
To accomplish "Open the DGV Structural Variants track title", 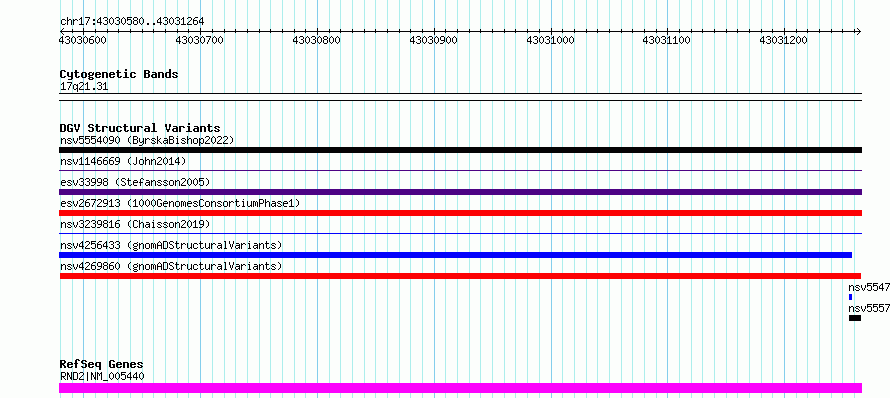I will [140, 128].
